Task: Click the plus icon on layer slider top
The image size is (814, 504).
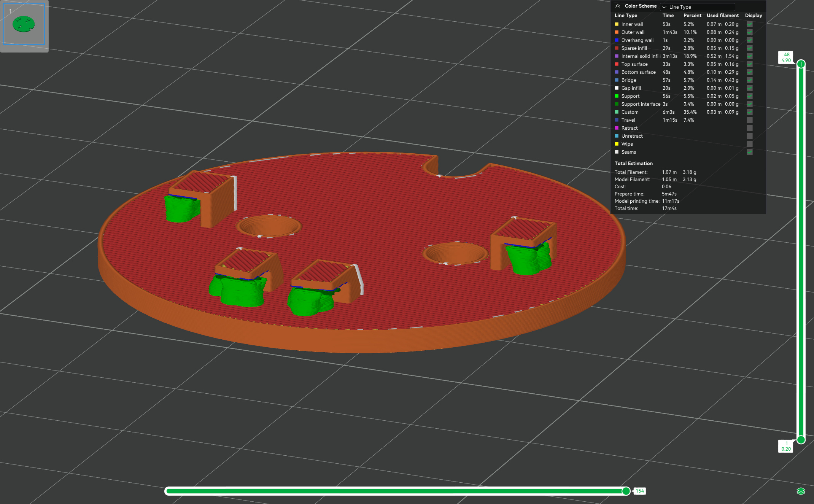Action: click(801, 64)
